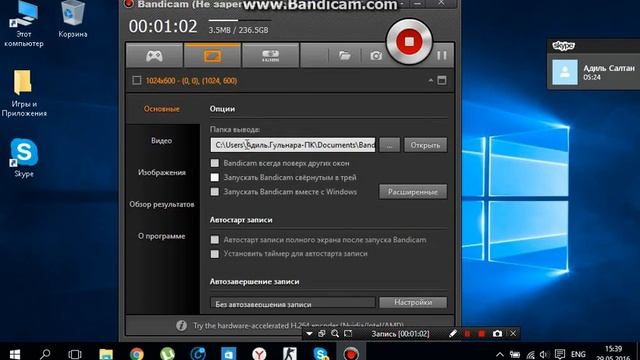This screenshot has height=360, width=640.
Task: Open Google Chrome from the taskbar
Action: pos(137,353)
